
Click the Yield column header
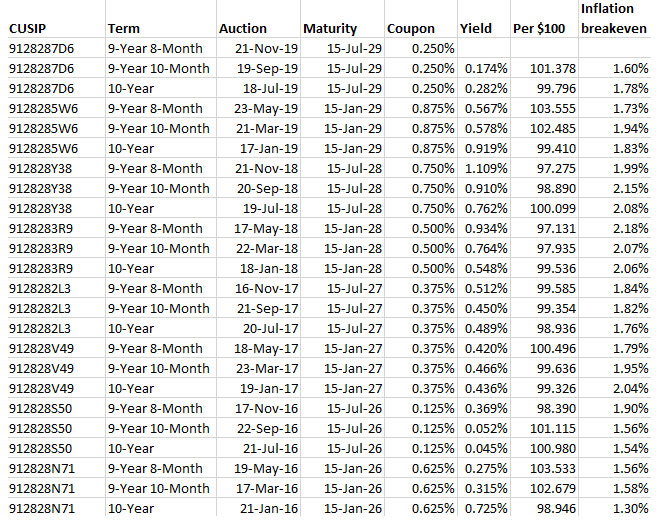[472, 29]
